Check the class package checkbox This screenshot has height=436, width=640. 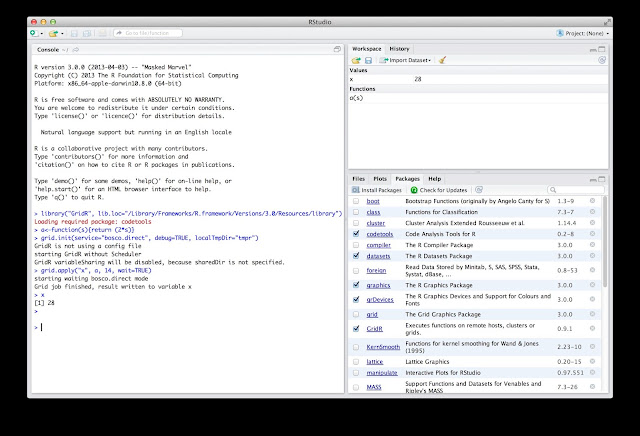[x=356, y=212]
